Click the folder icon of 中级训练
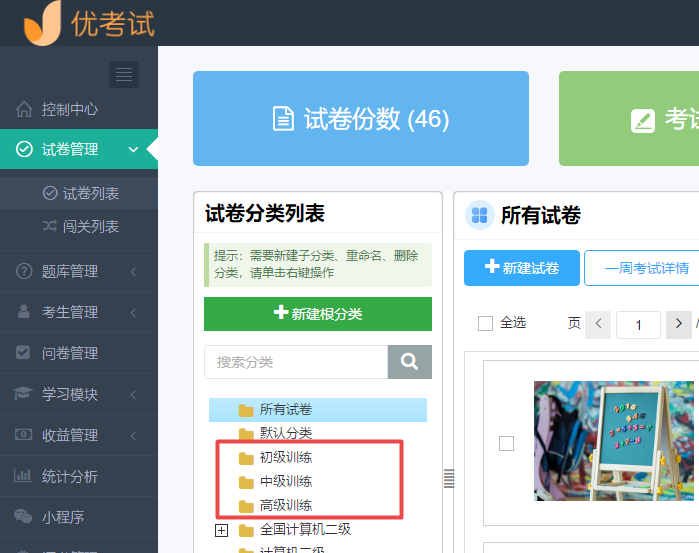The image size is (699, 553). pos(246,482)
